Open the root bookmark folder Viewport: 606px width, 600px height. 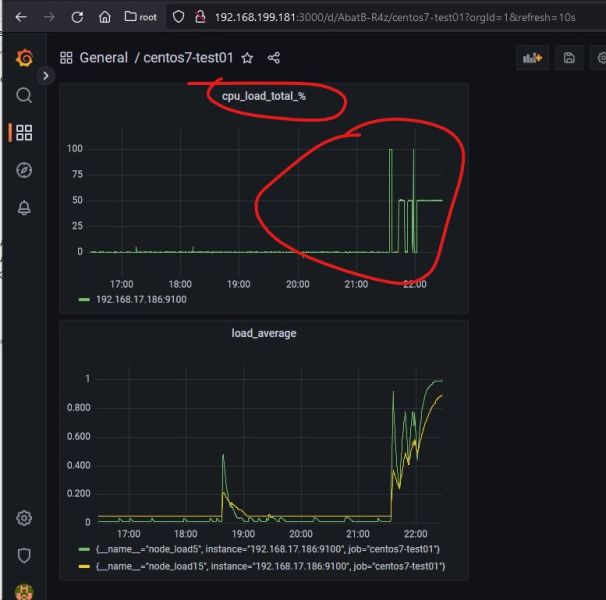click(141, 17)
